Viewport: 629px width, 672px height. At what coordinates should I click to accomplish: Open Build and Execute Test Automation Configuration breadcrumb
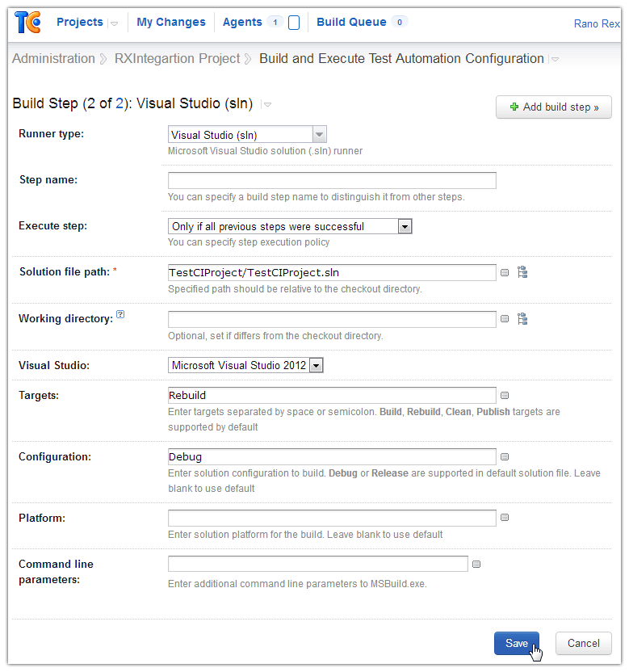click(401, 58)
